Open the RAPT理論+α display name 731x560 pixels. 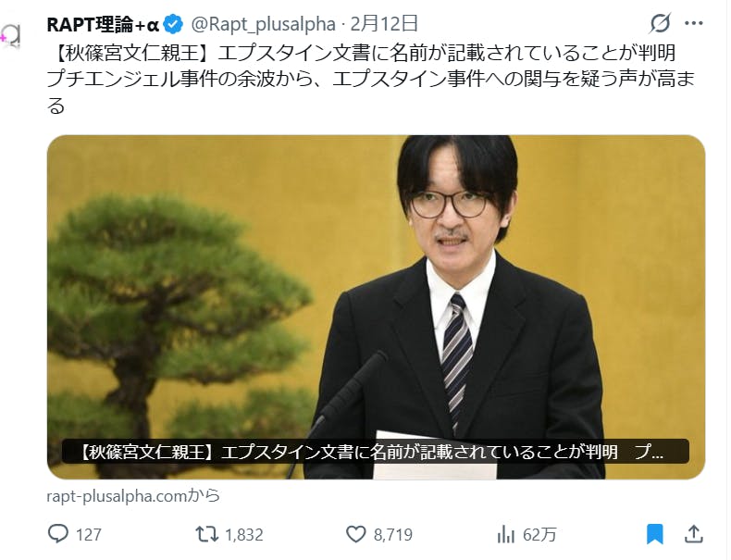[x=103, y=25]
